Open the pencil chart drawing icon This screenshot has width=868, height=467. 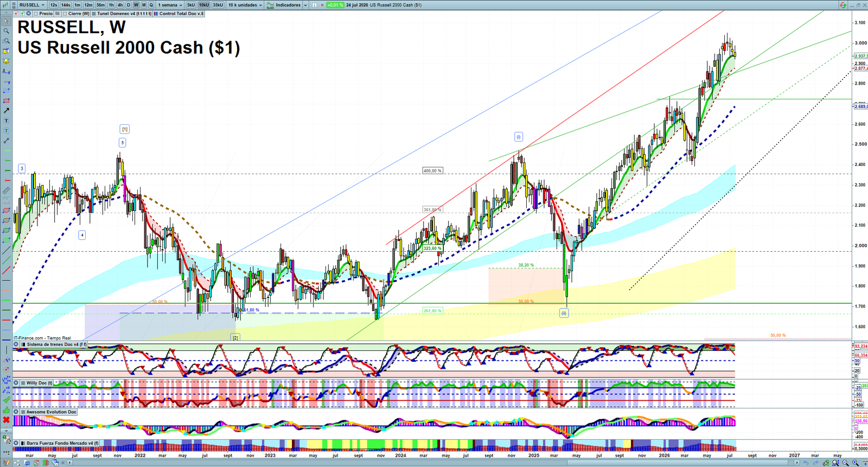pos(6,463)
